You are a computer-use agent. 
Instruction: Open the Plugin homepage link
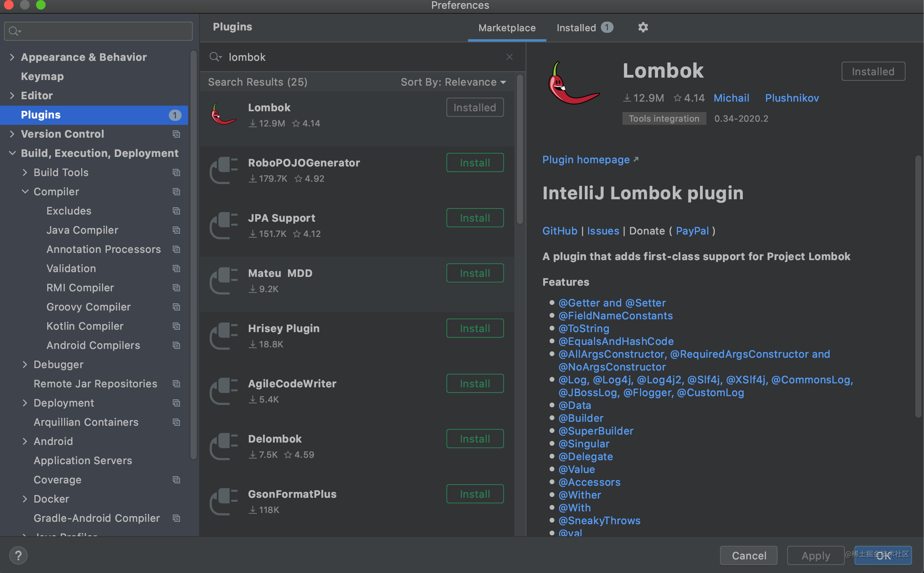pos(586,159)
